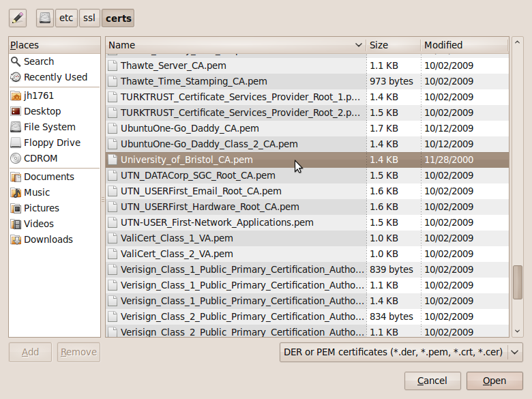Viewport: 532px width, 399px height.
Task: Open the selected certificate file
Action: (x=494, y=381)
